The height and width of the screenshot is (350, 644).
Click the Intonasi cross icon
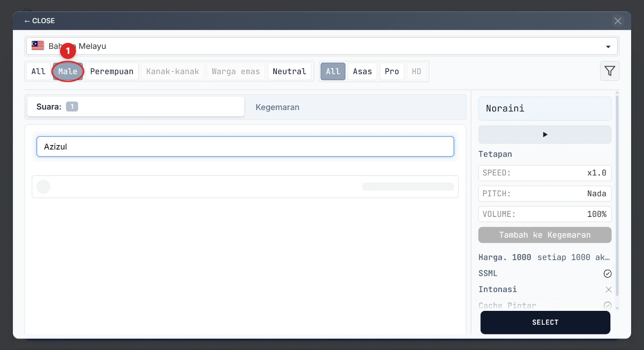click(609, 290)
